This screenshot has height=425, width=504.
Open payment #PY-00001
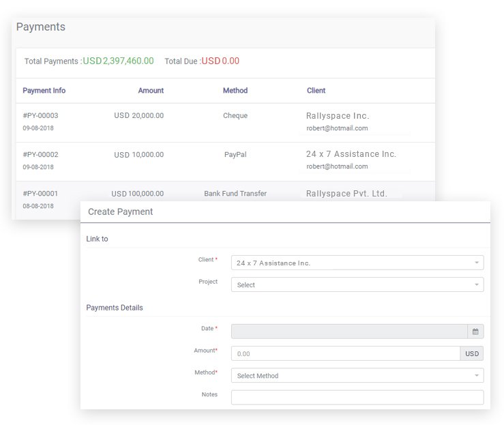[x=40, y=193]
